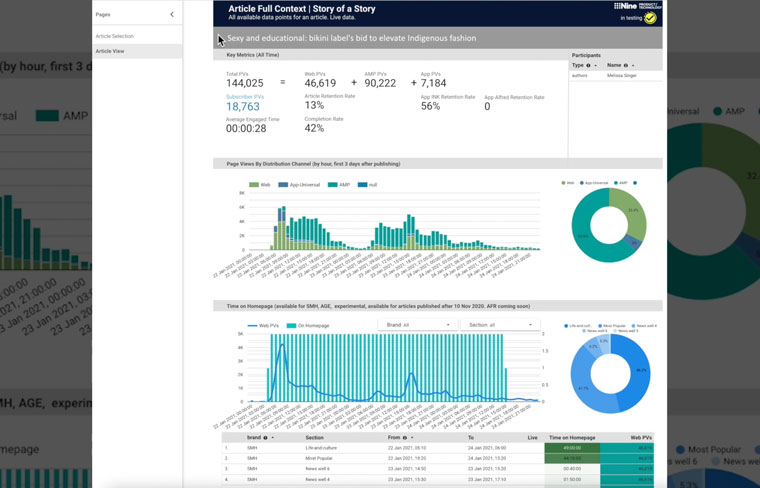The height and width of the screenshot is (488, 760).
Task: Click AMP legend dot of channel donut
Action: tap(616, 183)
